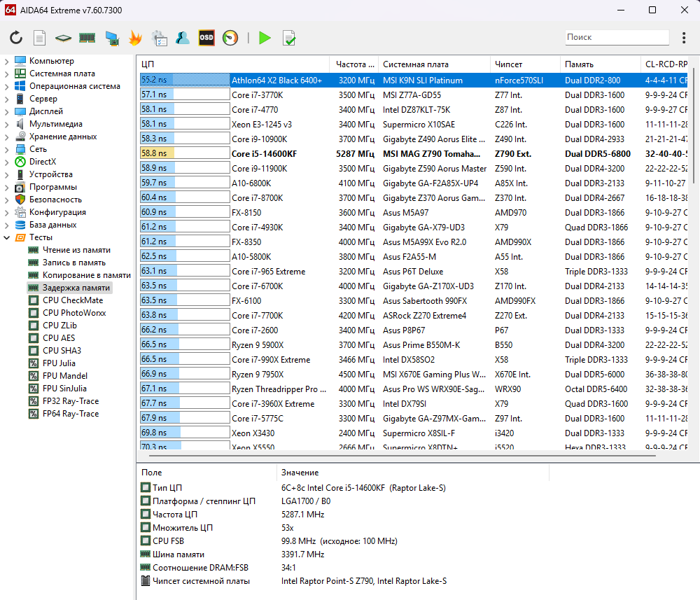
Task: Open the CPU SHA3 benchmark
Action: tap(62, 351)
